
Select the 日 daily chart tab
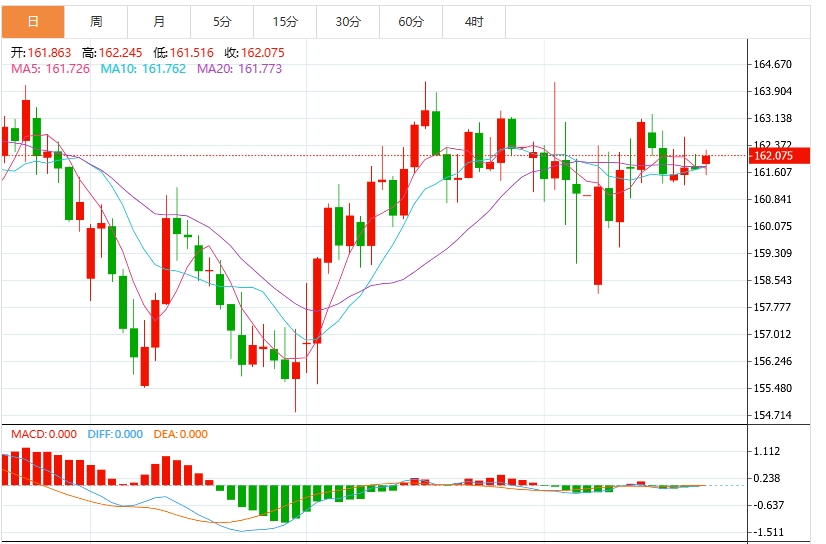click(x=33, y=22)
